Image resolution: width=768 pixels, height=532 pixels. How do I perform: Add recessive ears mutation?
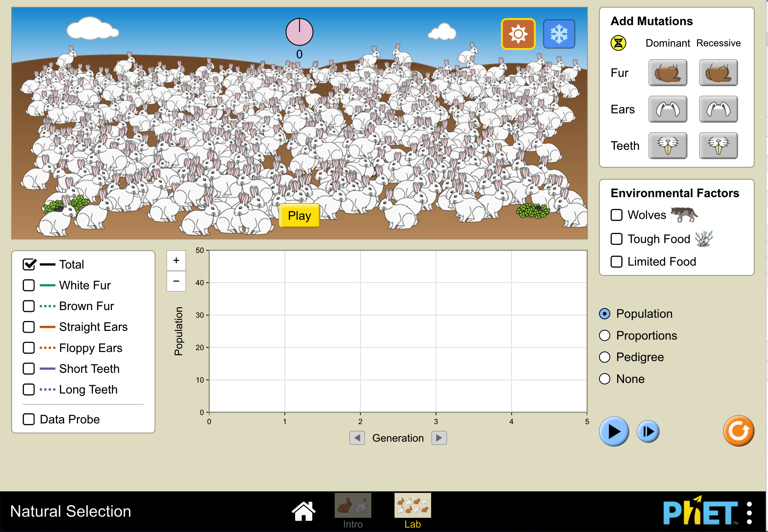[718, 109]
